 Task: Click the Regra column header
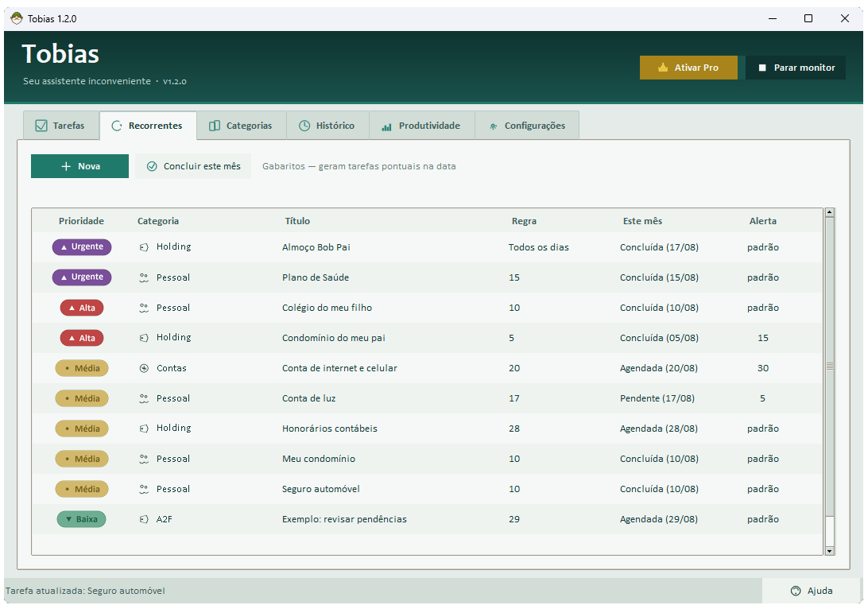[x=524, y=221]
